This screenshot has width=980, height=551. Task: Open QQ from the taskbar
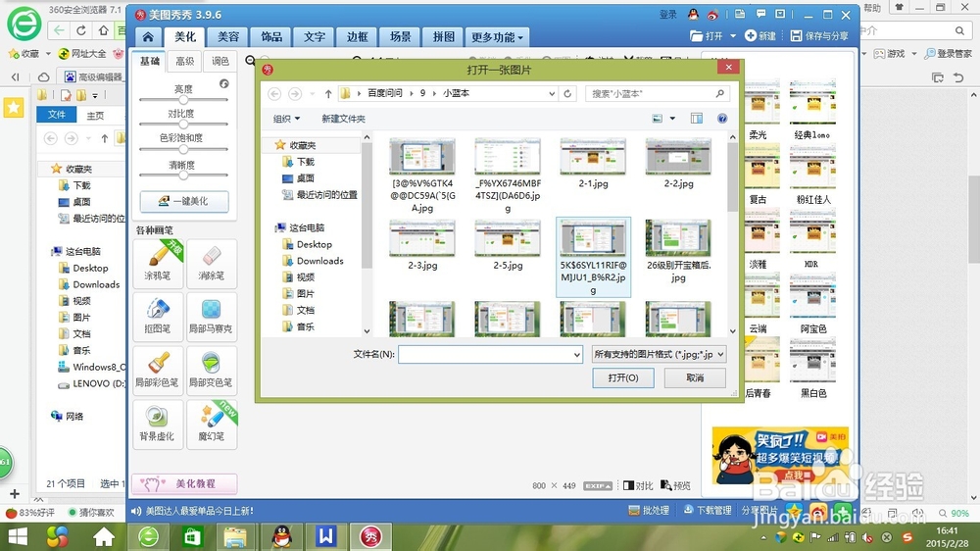282,536
